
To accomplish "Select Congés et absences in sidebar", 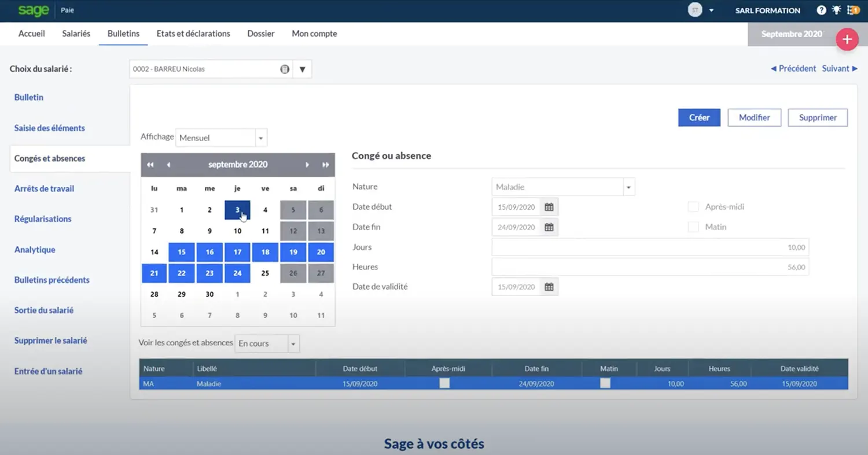I will (50, 158).
